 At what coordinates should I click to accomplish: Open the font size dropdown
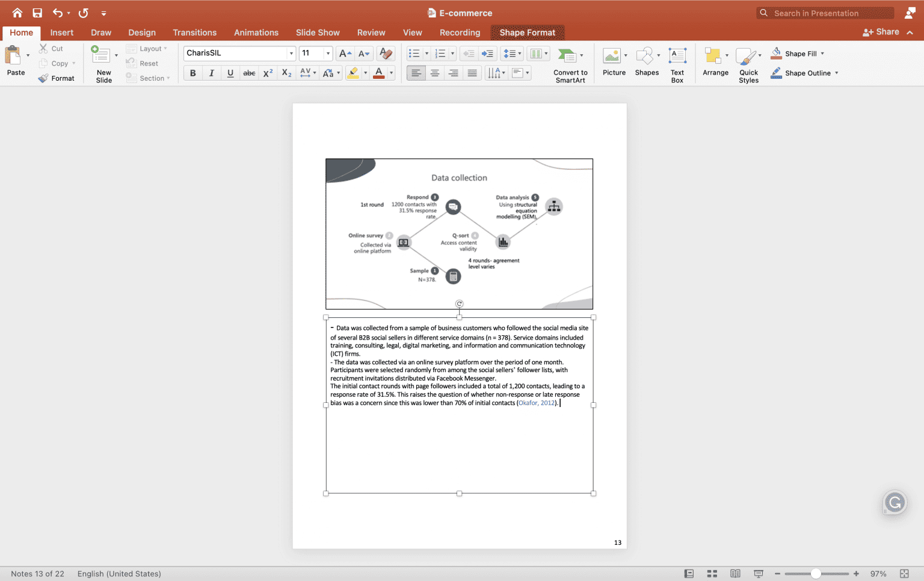coord(328,53)
